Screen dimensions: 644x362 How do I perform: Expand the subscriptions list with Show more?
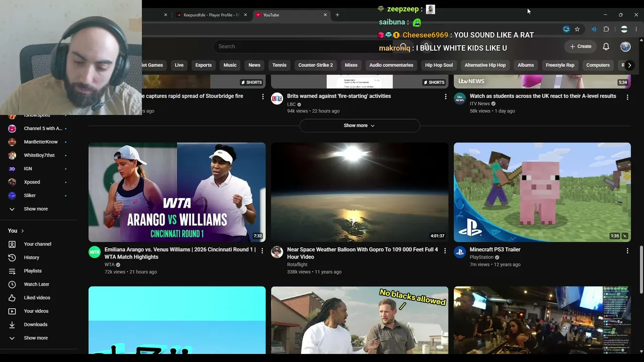click(38, 209)
